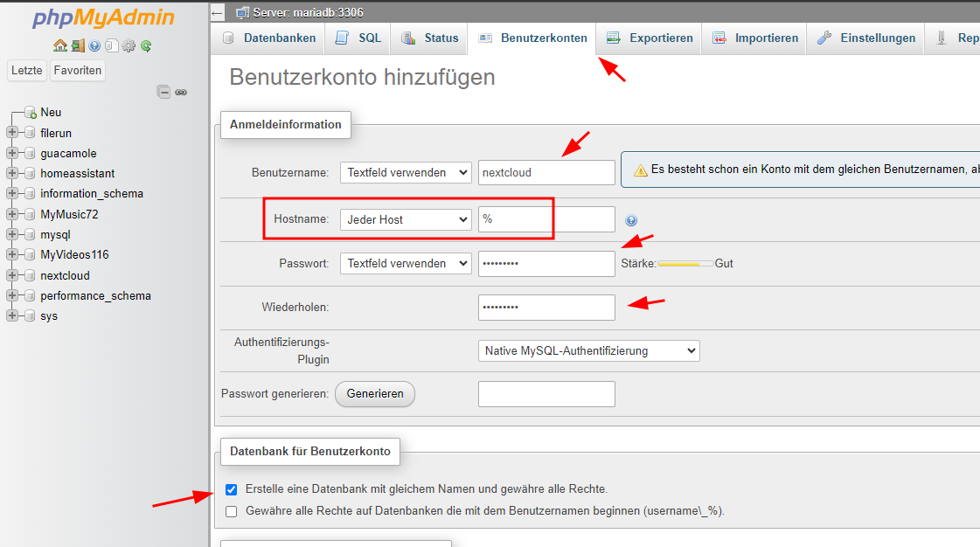
Task: Expand the filerun database tree node
Action: pyautogui.click(x=12, y=132)
